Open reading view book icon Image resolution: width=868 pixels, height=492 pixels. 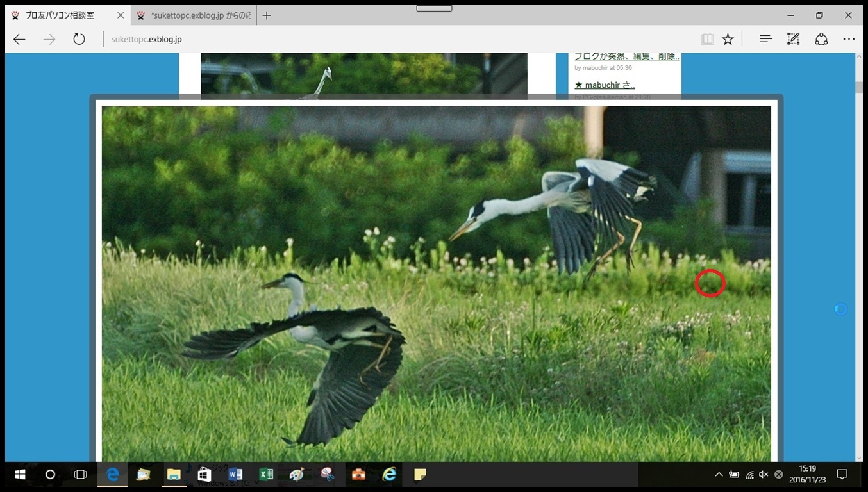pos(708,39)
